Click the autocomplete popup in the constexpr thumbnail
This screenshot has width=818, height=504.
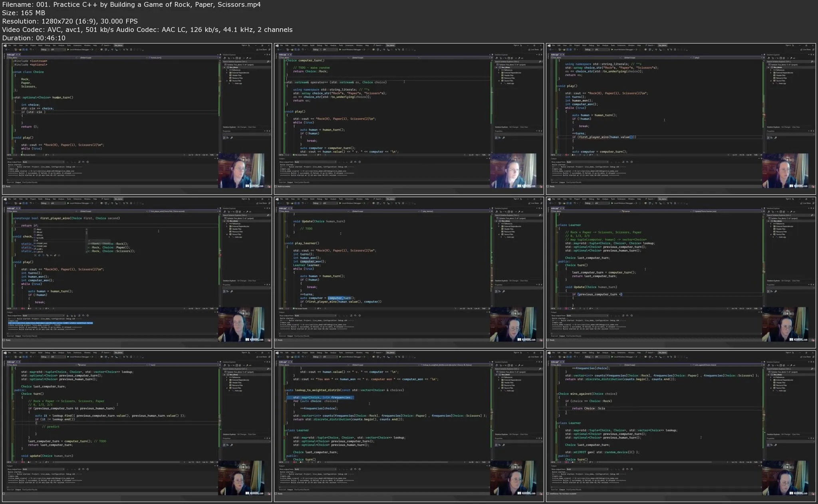click(x=61, y=241)
